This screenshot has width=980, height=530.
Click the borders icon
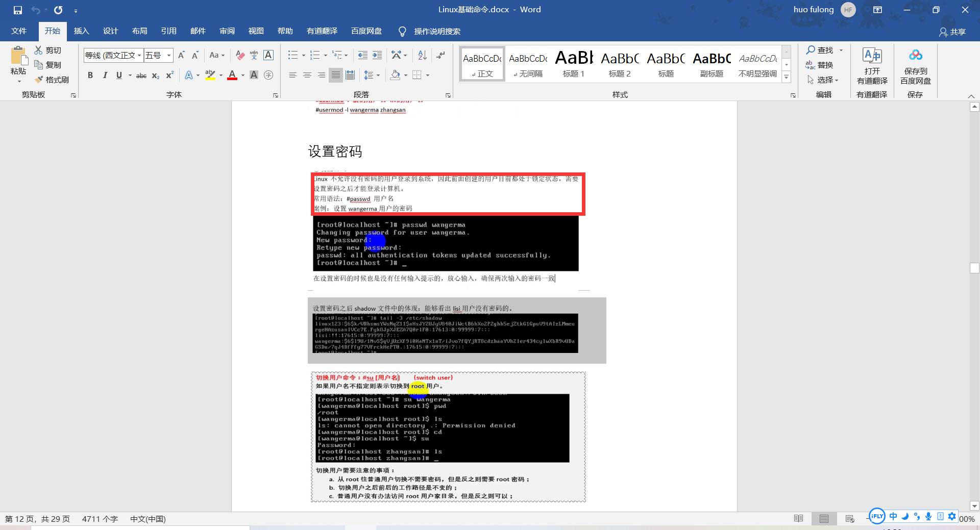click(x=417, y=75)
